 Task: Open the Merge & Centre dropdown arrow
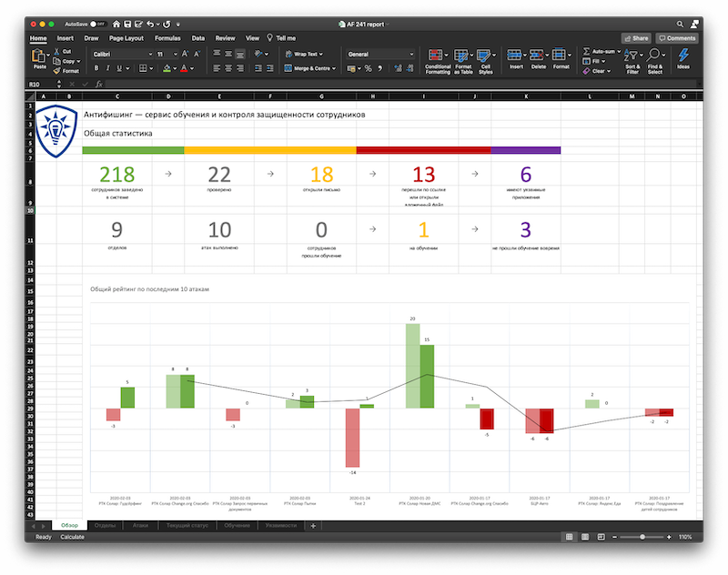point(334,68)
